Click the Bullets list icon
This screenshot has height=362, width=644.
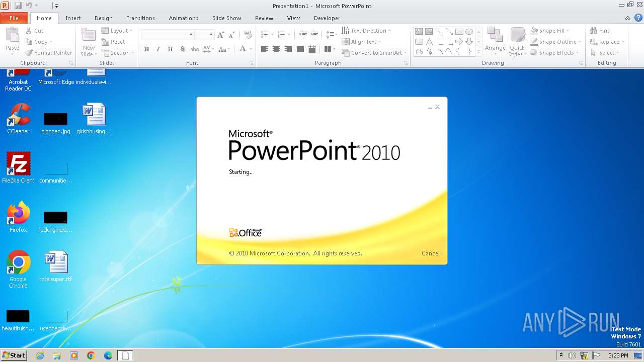[x=265, y=35]
